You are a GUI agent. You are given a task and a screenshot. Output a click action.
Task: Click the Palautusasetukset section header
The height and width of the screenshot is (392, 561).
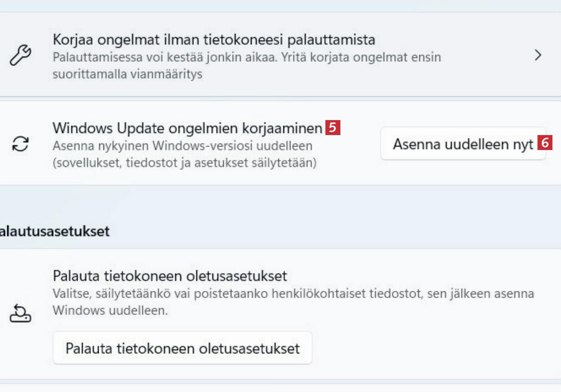pyautogui.click(x=55, y=231)
